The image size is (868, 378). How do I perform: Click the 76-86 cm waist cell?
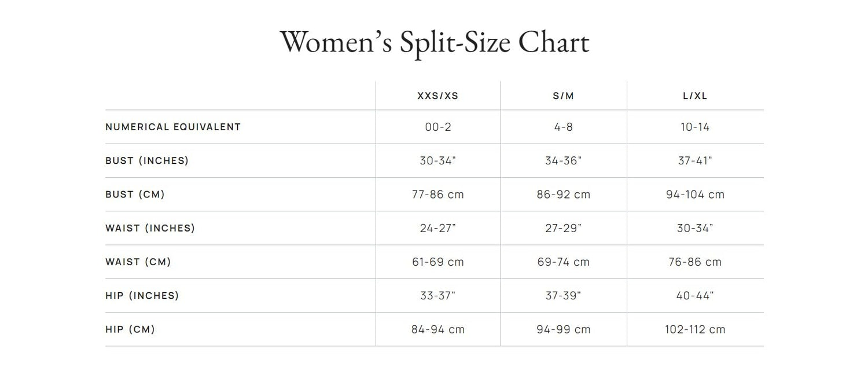coord(695,262)
